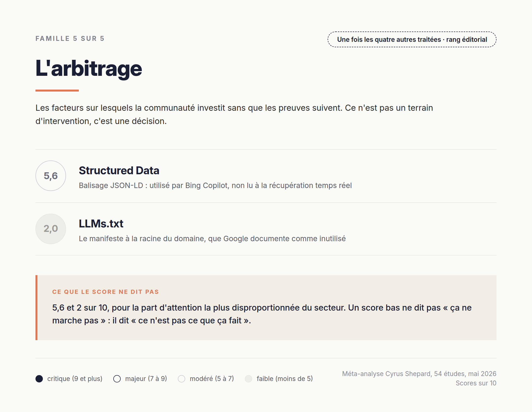The image size is (532, 412).
Task: Open the Structured Data heading
Action: 119,171
